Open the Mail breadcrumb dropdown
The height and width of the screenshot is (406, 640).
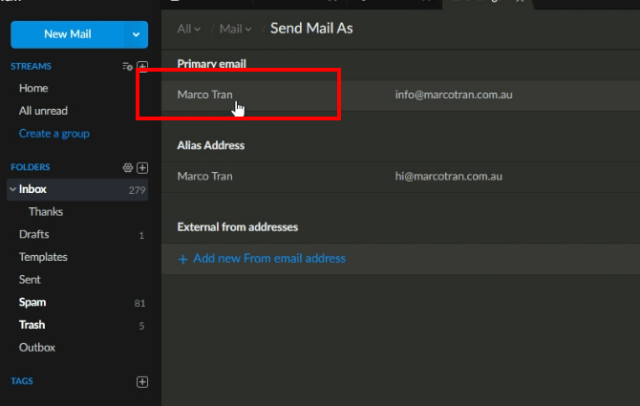[x=236, y=29]
